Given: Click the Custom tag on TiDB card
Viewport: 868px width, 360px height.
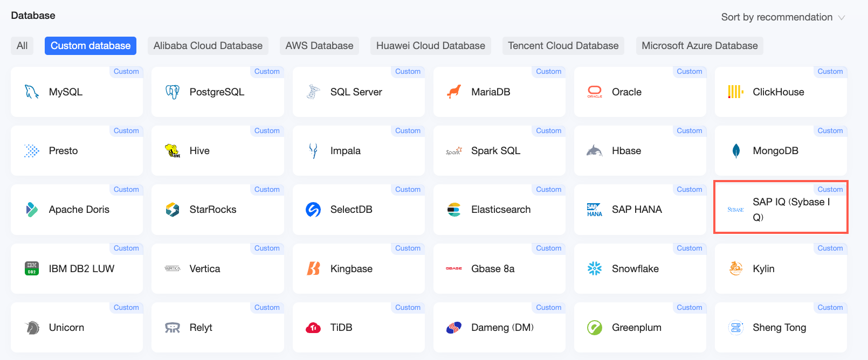Looking at the screenshot, I should [408, 308].
